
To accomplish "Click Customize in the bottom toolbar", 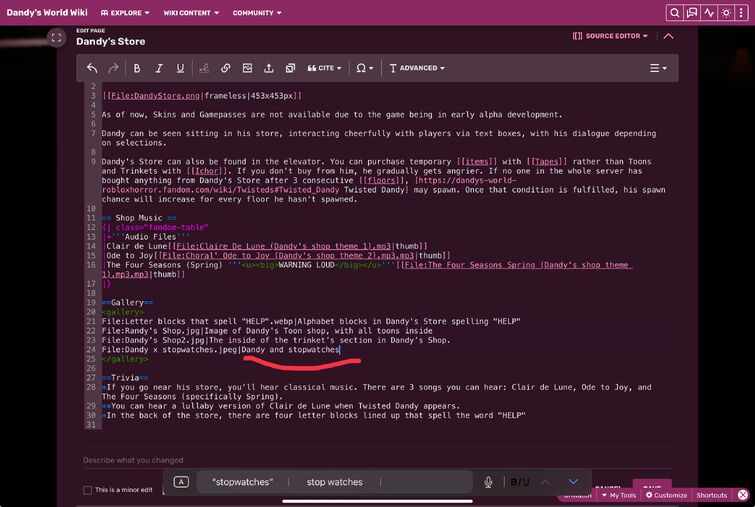I will tap(666, 495).
